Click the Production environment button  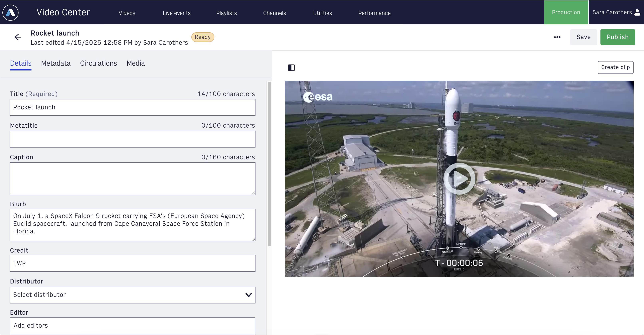tap(566, 12)
